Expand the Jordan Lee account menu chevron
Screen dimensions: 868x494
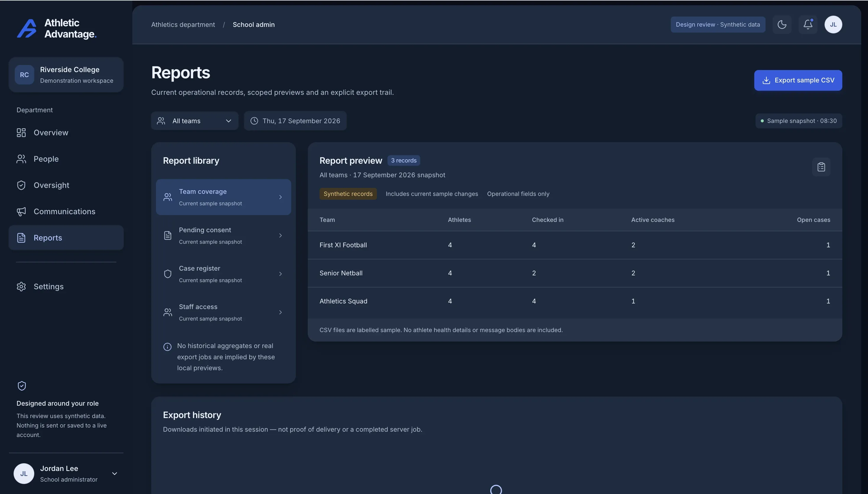tap(115, 474)
